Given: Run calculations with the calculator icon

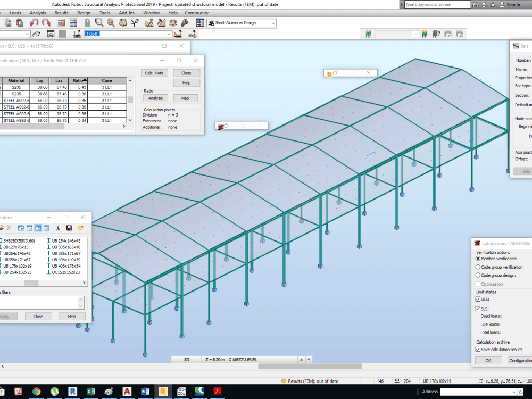Looking at the screenshot, I should tap(61, 23).
